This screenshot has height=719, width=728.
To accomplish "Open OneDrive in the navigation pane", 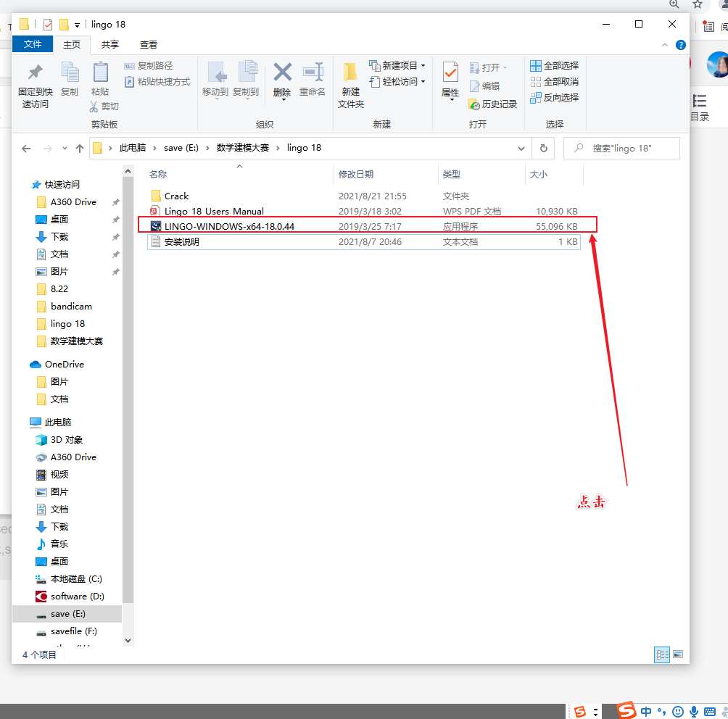I will click(x=64, y=365).
